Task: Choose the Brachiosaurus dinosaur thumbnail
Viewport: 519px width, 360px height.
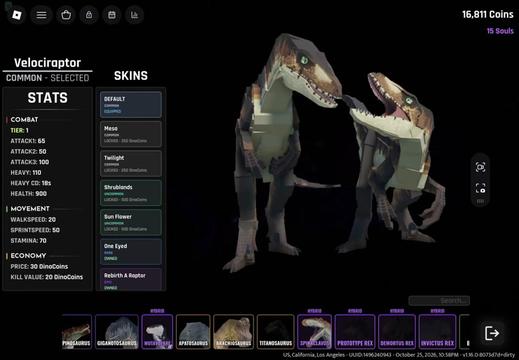Action: pyautogui.click(x=233, y=332)
